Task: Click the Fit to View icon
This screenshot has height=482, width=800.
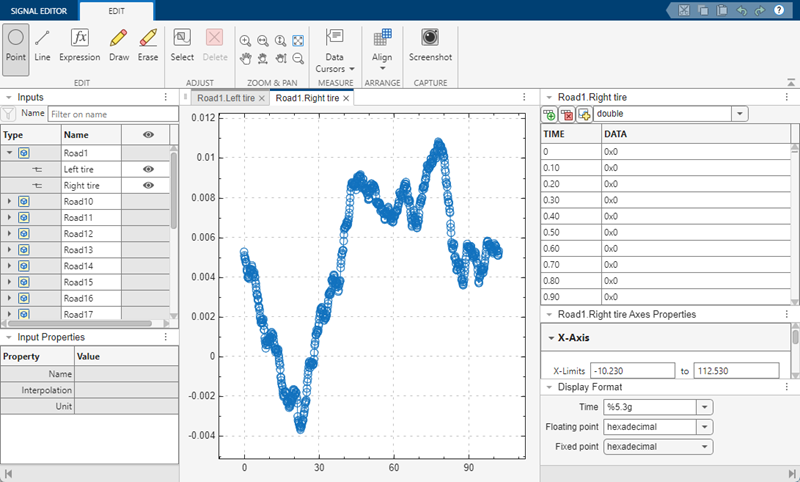Action: pos(298,41)
